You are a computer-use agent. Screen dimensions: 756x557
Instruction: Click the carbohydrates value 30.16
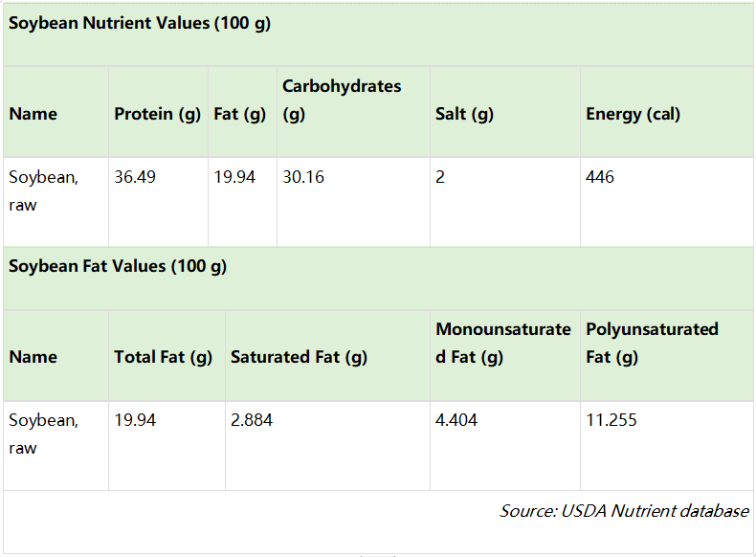pyautogui.click(x=303, y=177)
